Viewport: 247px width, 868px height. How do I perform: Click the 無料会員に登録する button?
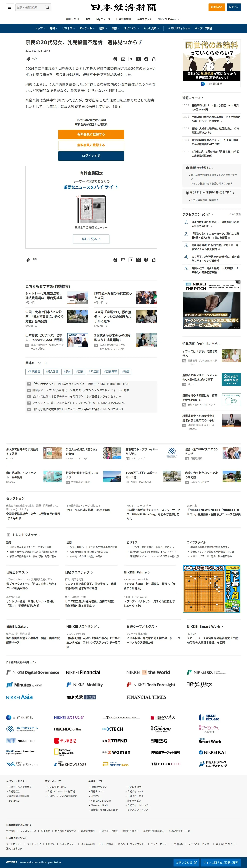[x=91, y=145]
